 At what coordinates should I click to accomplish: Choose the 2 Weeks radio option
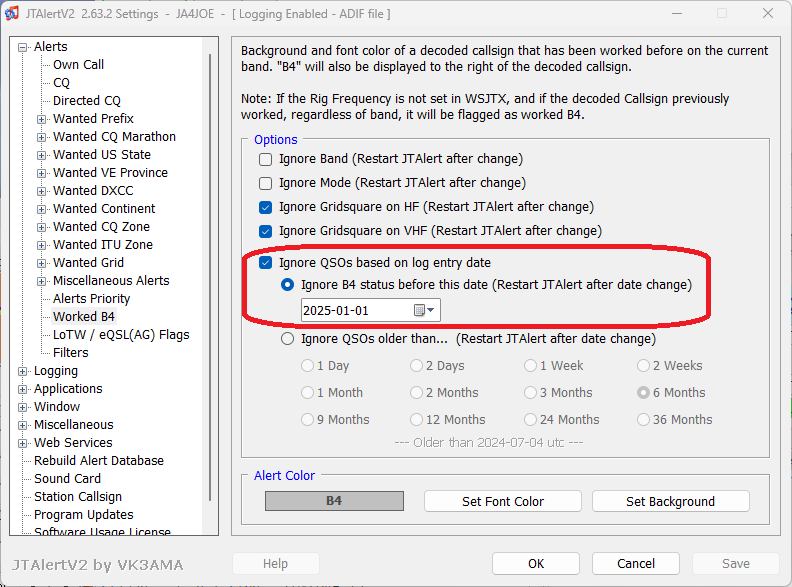643,365
